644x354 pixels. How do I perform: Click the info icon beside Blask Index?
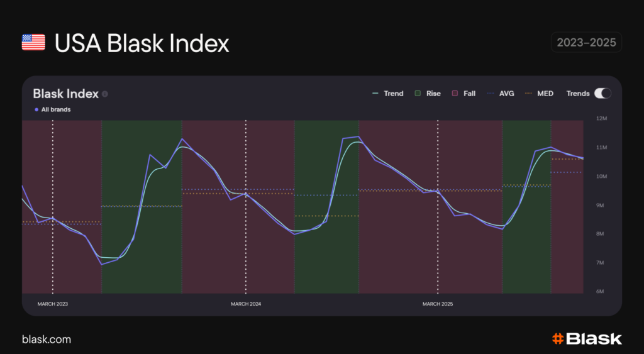(x=105, y=94)
